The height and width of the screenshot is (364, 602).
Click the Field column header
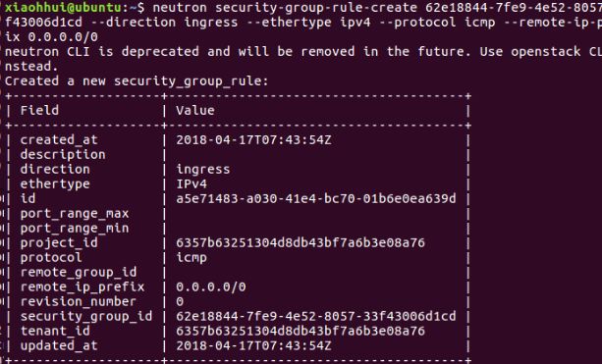click(x=39, y=111)
